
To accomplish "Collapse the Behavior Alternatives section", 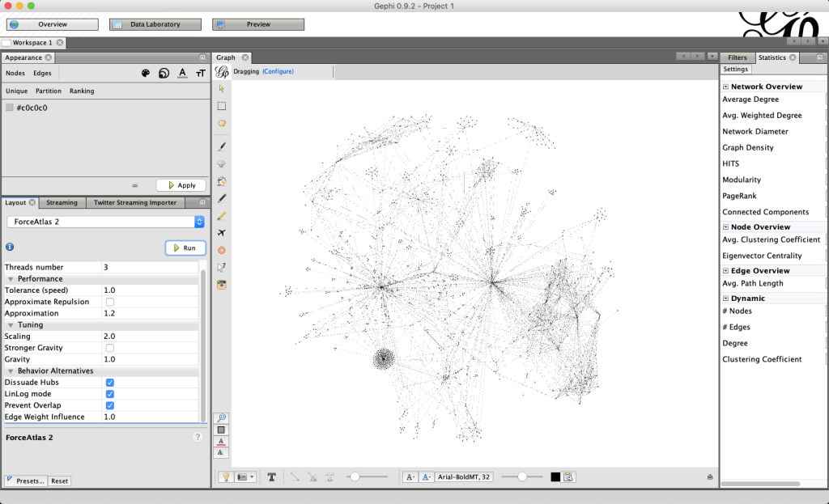I will click(x=11, y=371).
